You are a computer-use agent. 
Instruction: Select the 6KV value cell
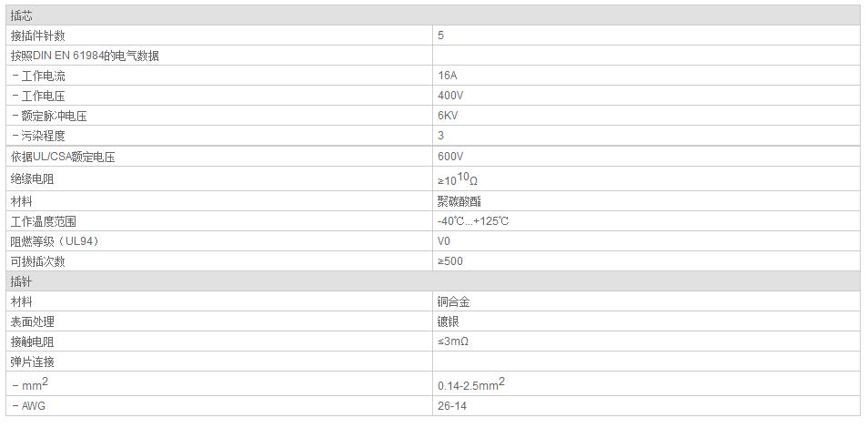pyautogui.click(x=448, y=116)
